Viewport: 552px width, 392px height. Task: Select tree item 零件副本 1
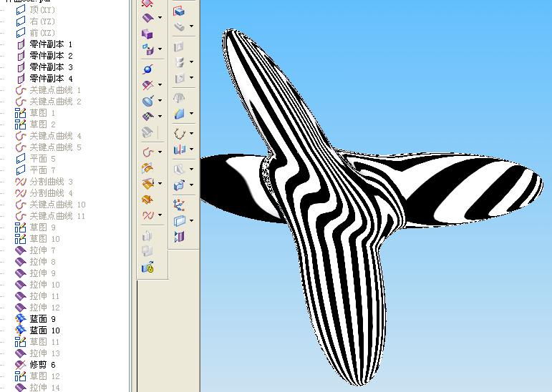point(44,44)
